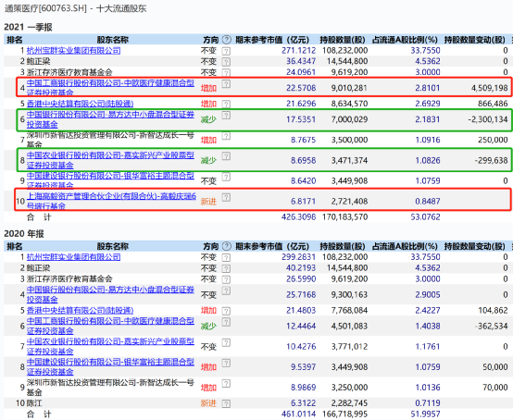Open 中欧医疗健康混合型 fund link in 2021 table
This screenshot has height=420, width=513.
point(110,88)
